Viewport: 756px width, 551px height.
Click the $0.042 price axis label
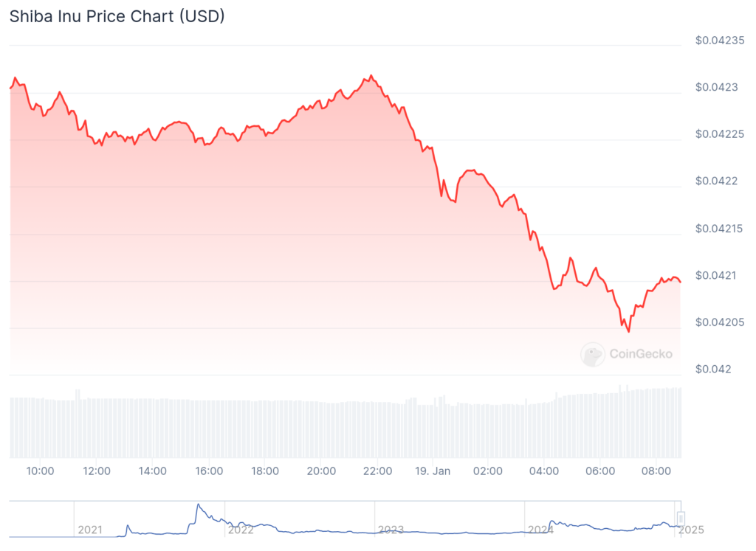715,369
